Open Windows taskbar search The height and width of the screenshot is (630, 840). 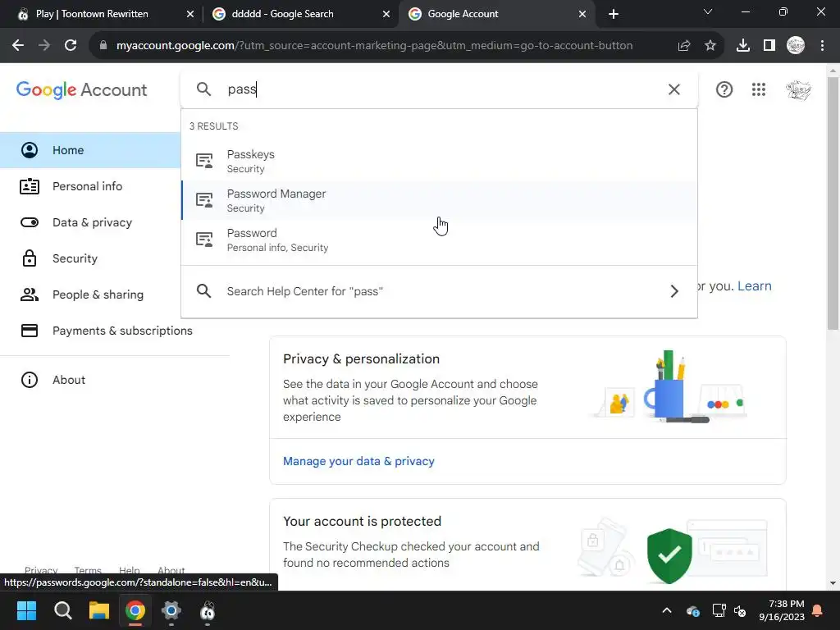point(62,610)
